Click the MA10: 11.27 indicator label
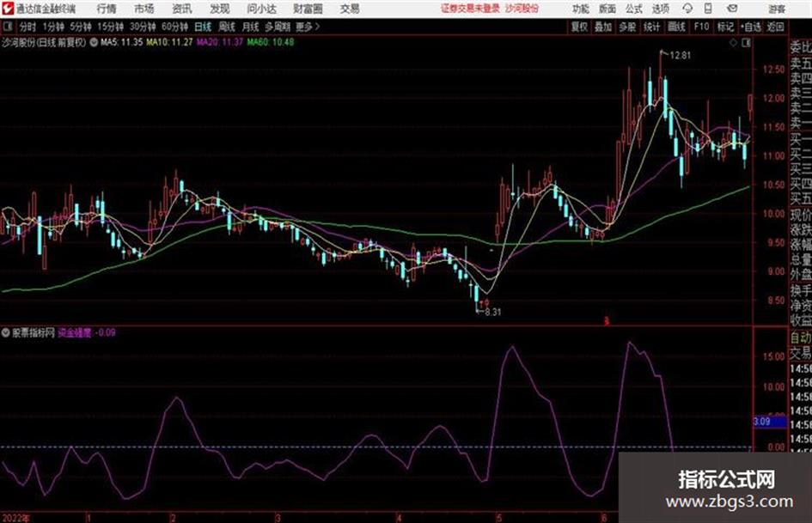812x523 pixels. click(x=169, y=42)
